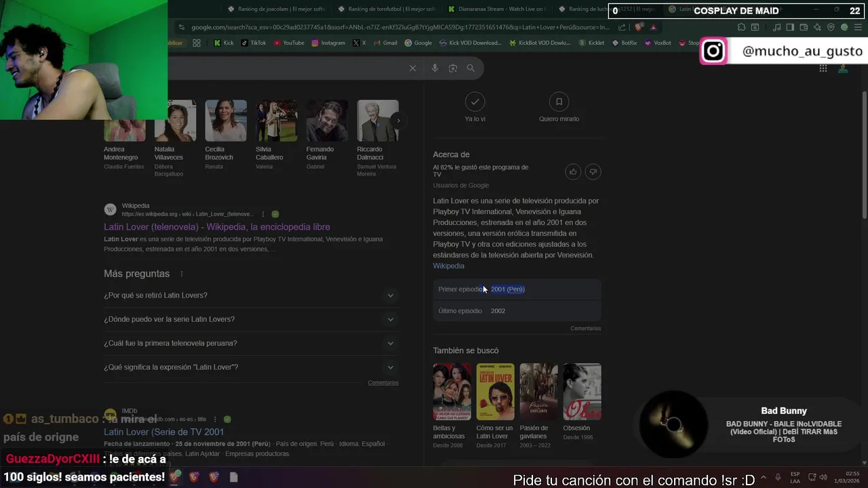Give thumbs up to this TV program

pos(573,172)
